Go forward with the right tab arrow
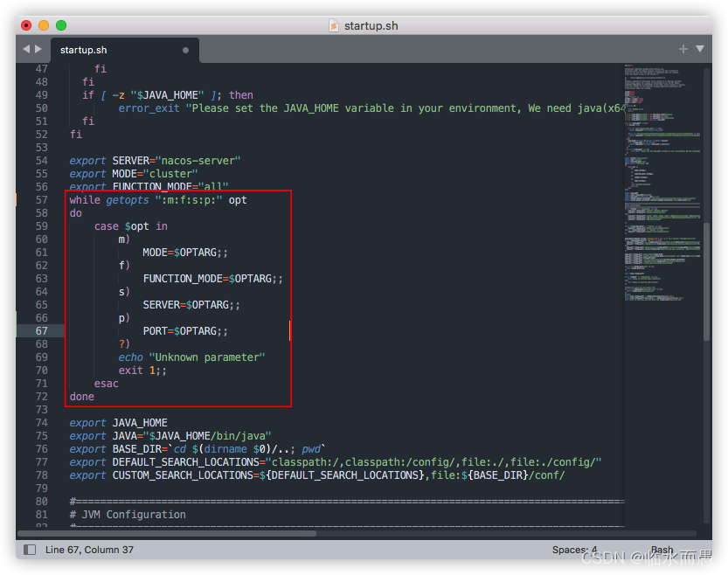Viewport: 728px width, 575px height. click(38, 49)
